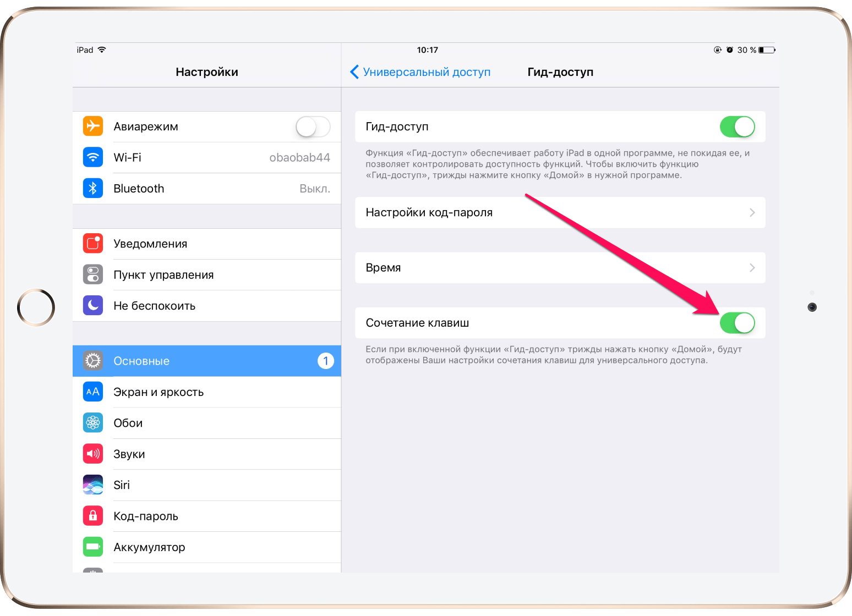Open Уведомления via red notifications icon

[x=93, y=243]
